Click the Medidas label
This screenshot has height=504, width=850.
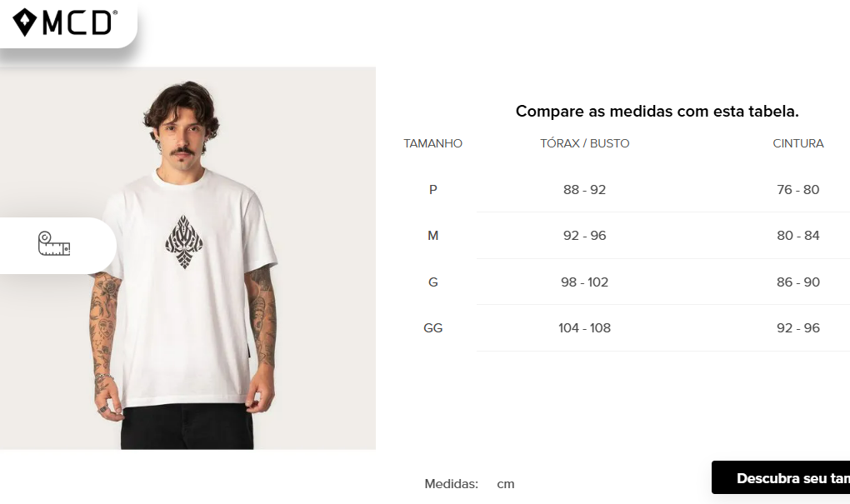(x=451, y=484)
